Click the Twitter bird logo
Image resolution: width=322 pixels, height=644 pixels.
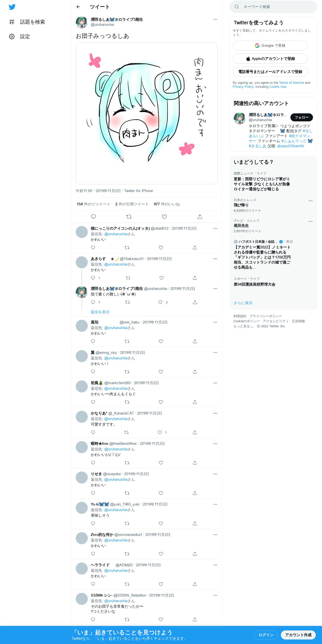pyautogui.click(x=12, y=7)
